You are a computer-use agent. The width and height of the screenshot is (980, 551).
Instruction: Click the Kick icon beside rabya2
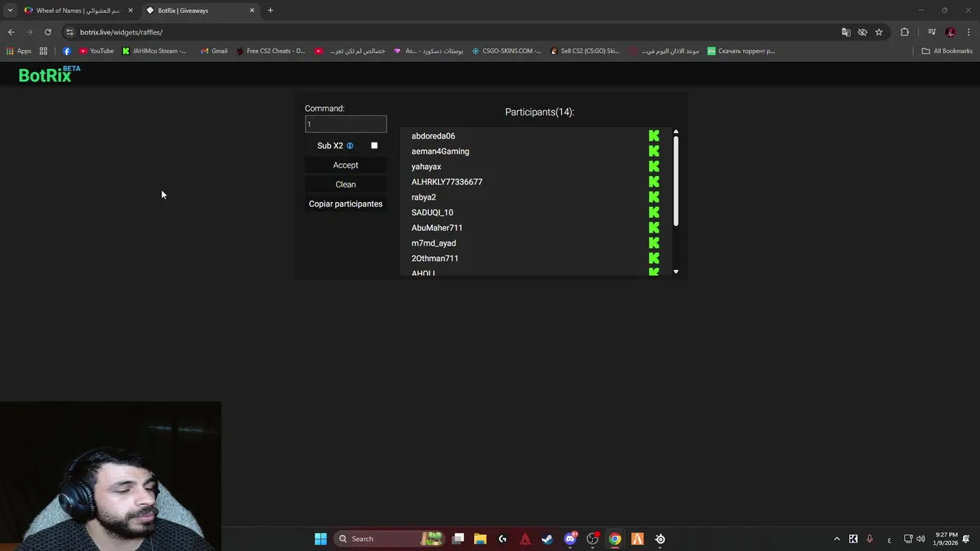(654, 197)
